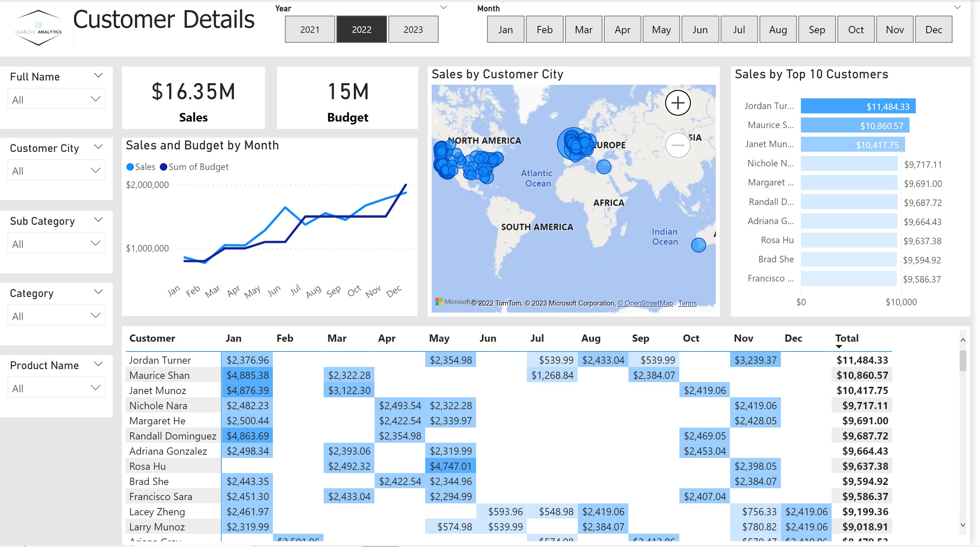The image size is (980, 547).
Task: Zoom in on the Sales by Customer City map
Action: (678, 102)
